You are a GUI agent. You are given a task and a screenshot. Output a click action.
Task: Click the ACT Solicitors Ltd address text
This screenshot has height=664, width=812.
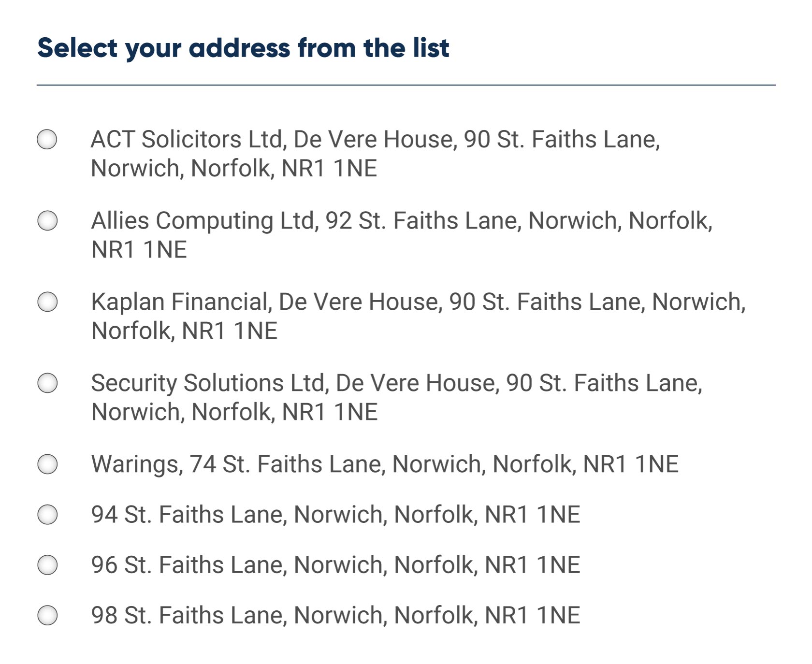(375, 140)
